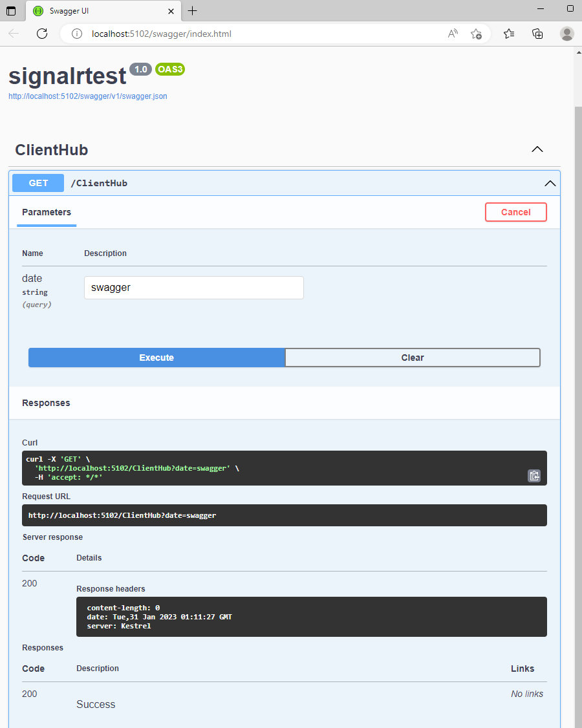
Task: Click the /ClientHub path text
Action: (99, 183)
